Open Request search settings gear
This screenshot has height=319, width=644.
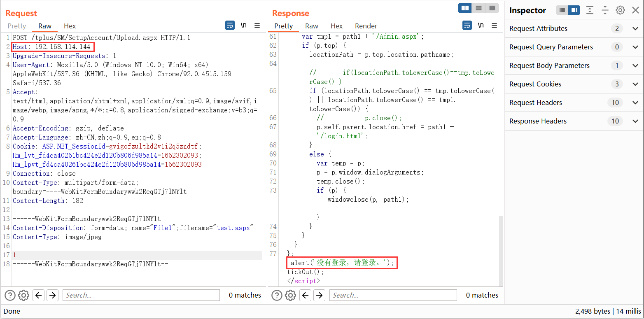point(24,295)
